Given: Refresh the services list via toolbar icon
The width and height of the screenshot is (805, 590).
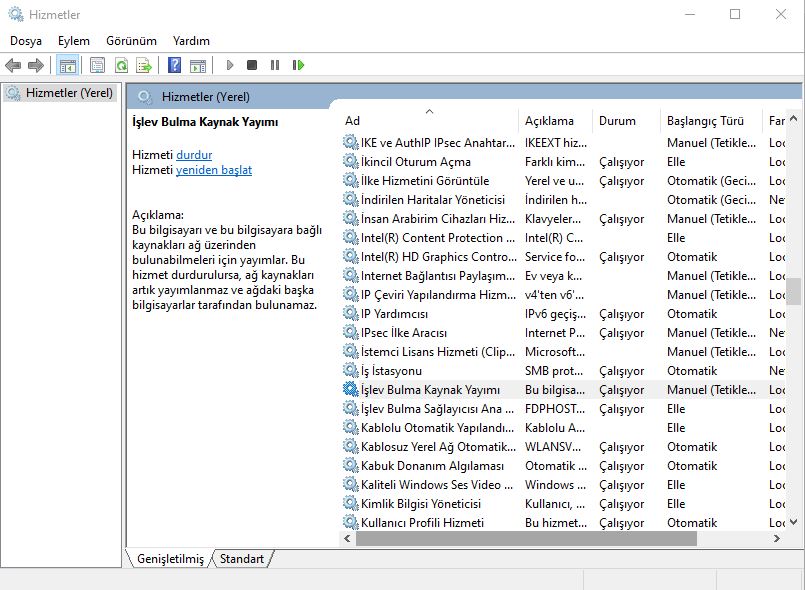Looking at the screenshot, I should [121, 65].
